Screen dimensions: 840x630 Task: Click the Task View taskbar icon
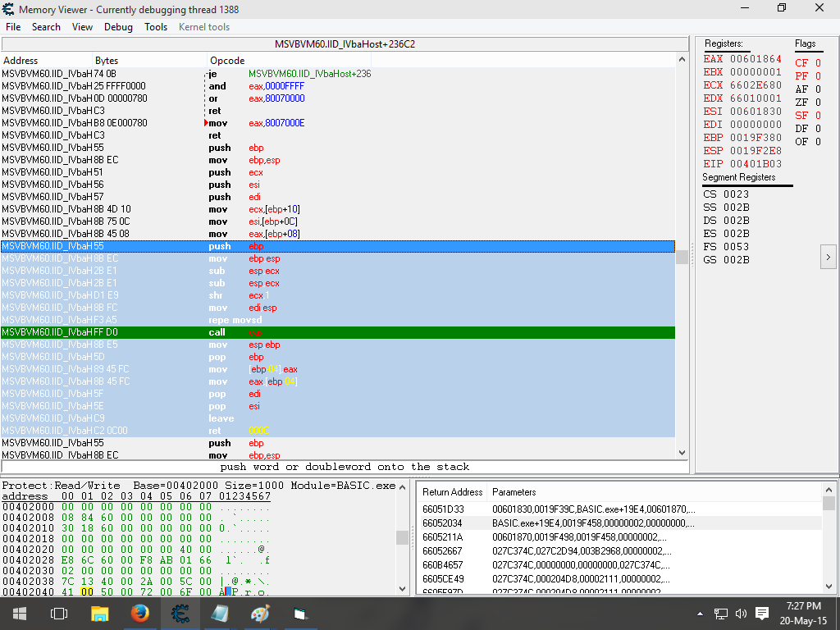click(58, 613)
